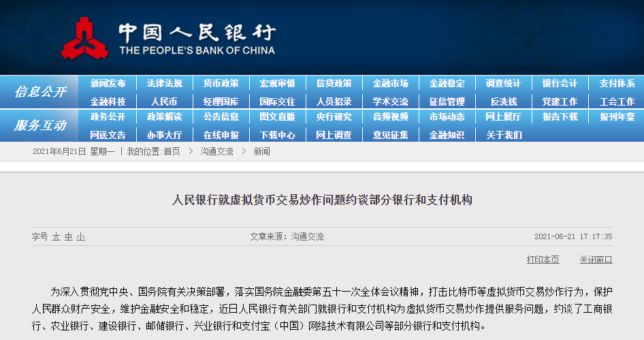Screen dimensions: 644x340
Task: Go to 下载中心
Action: [x=277, y=135]
